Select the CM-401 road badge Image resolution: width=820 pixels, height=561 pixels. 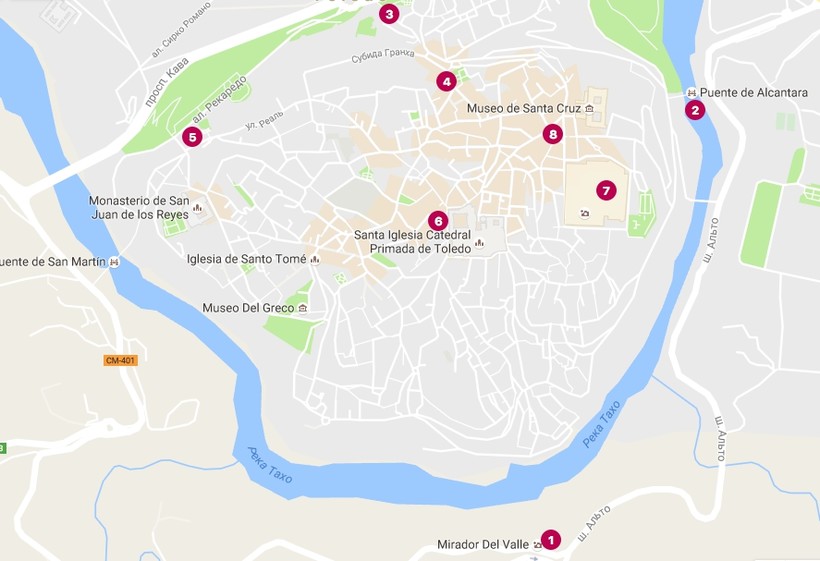click(x=120, y=360)
